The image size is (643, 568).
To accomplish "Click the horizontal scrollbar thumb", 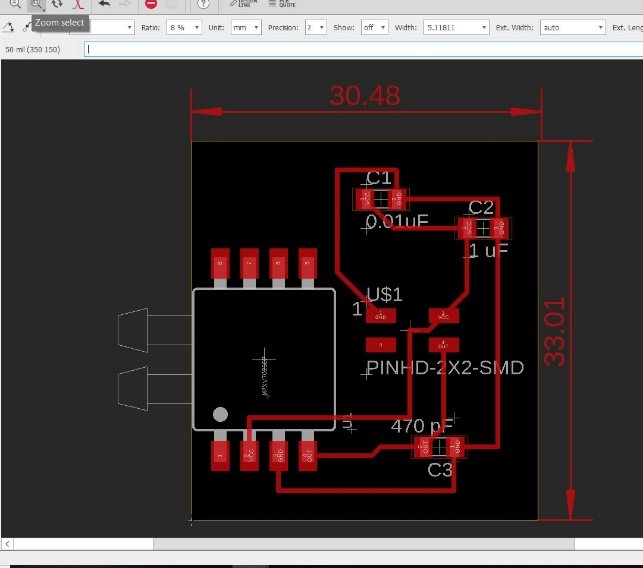I will tap(364, 544).
